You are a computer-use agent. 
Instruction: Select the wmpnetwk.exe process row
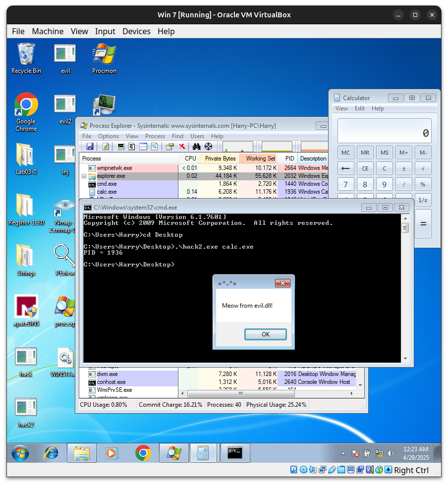coord(204,168)
